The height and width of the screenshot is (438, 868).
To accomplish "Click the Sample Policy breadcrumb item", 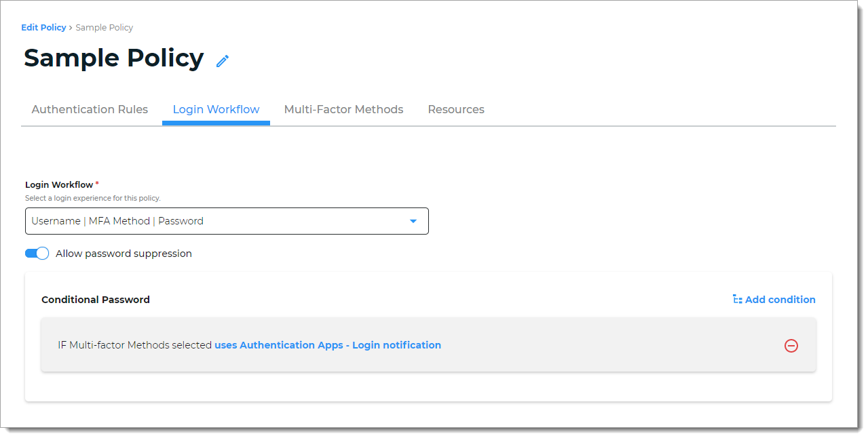I will point(104,28).
